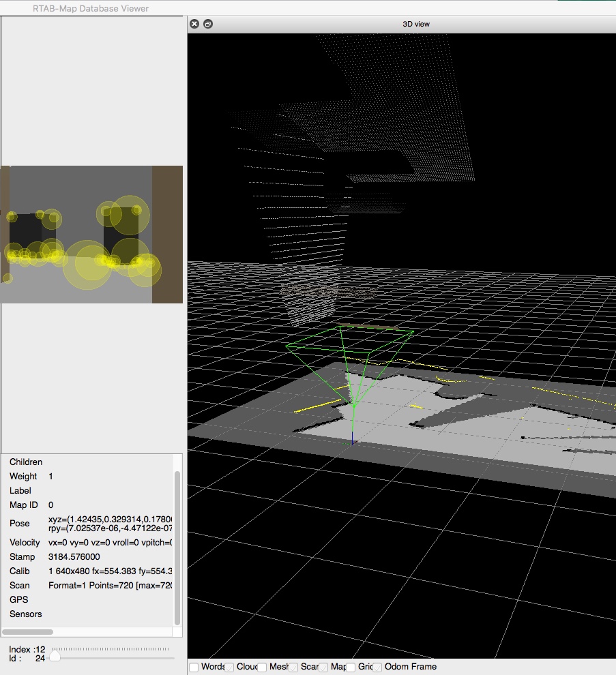Toggle the Clouds visibility checkbox
Screen dimensions: 616x675
229,667
